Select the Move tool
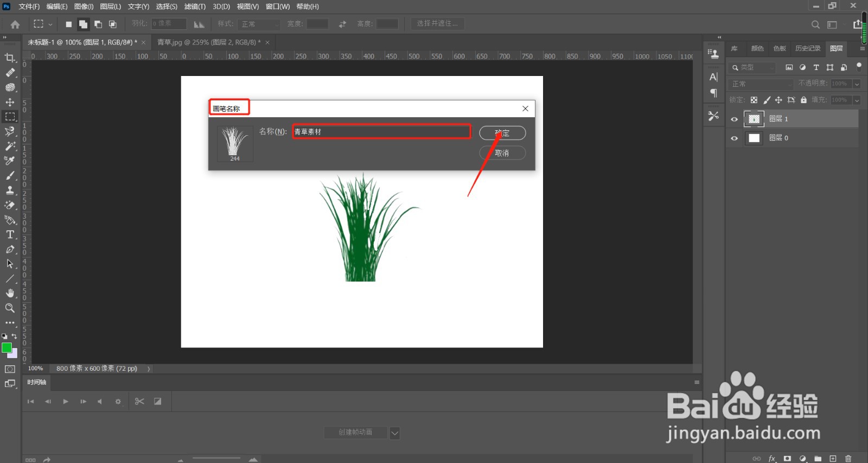Image resolution: width=868 pixels, height=463 pixels. 10,102
